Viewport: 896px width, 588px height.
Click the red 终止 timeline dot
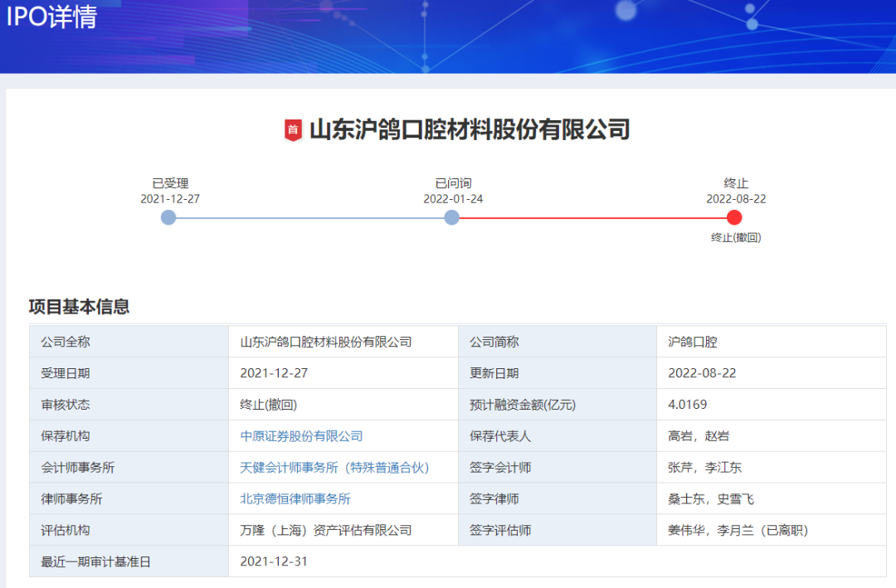point(734,217)
